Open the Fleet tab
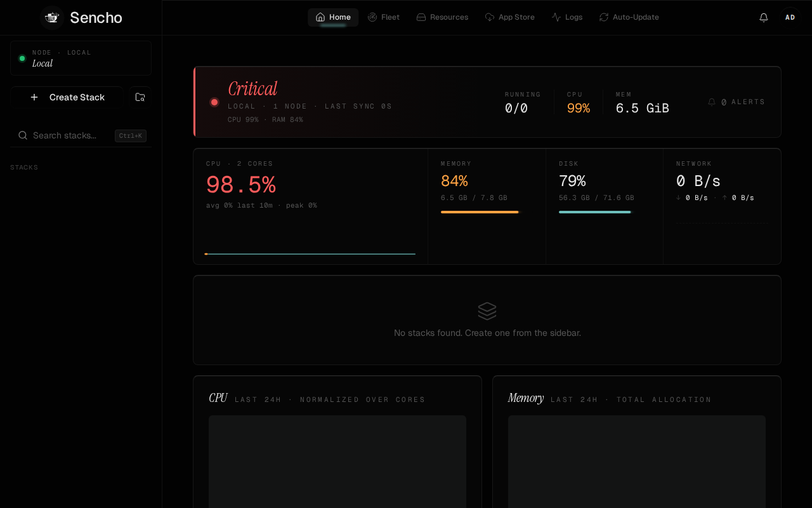This screenshot has height=508, width=812. pos(384,17)
